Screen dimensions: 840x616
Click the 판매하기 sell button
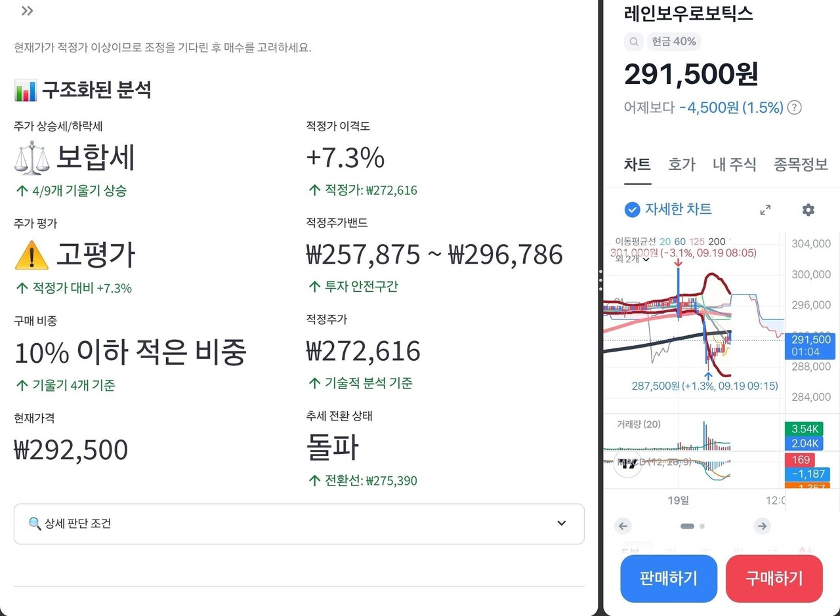tap(669, 579)
